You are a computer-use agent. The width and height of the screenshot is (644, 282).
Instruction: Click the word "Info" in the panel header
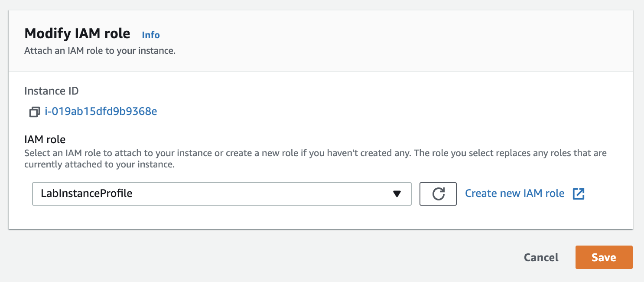point(151,35)
